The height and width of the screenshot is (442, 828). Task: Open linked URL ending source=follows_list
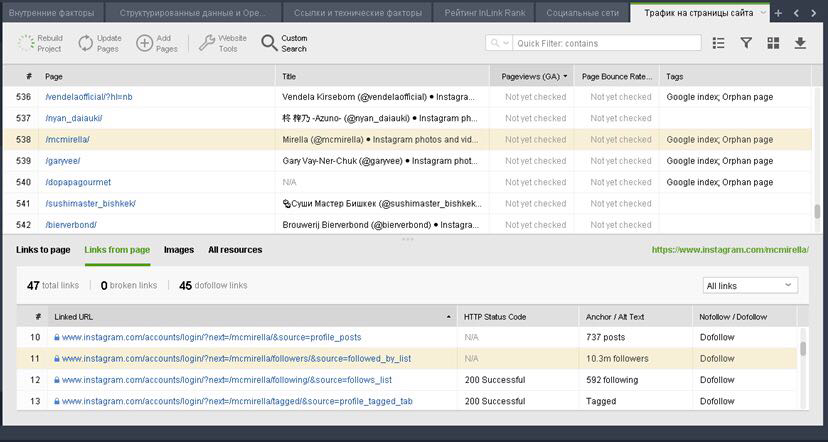click(x=227, y=380)
